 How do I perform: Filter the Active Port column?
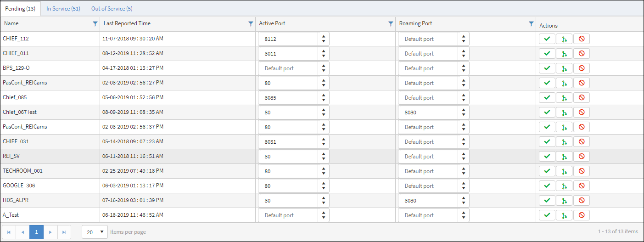tap(391, 24)
